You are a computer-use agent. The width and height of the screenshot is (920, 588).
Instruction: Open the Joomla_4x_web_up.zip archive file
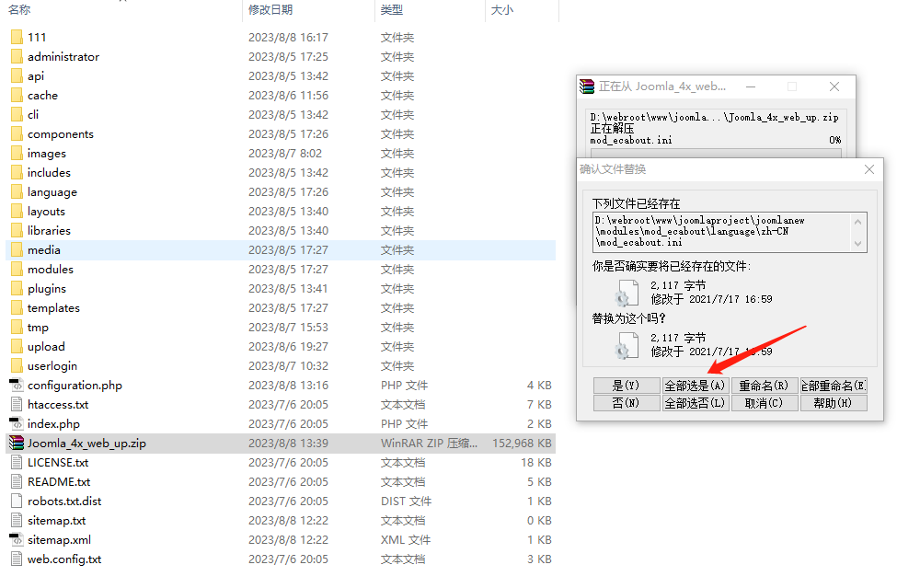tap(86, 444)
